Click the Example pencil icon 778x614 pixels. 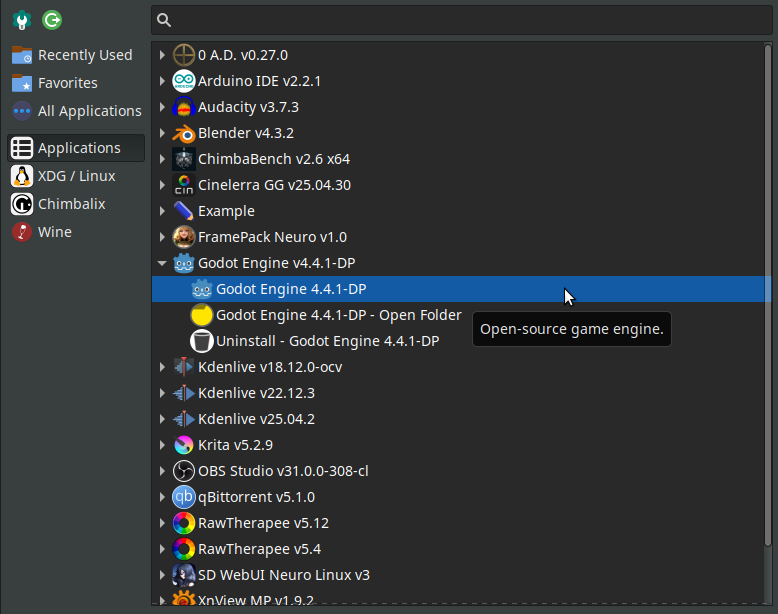point(184,211)
